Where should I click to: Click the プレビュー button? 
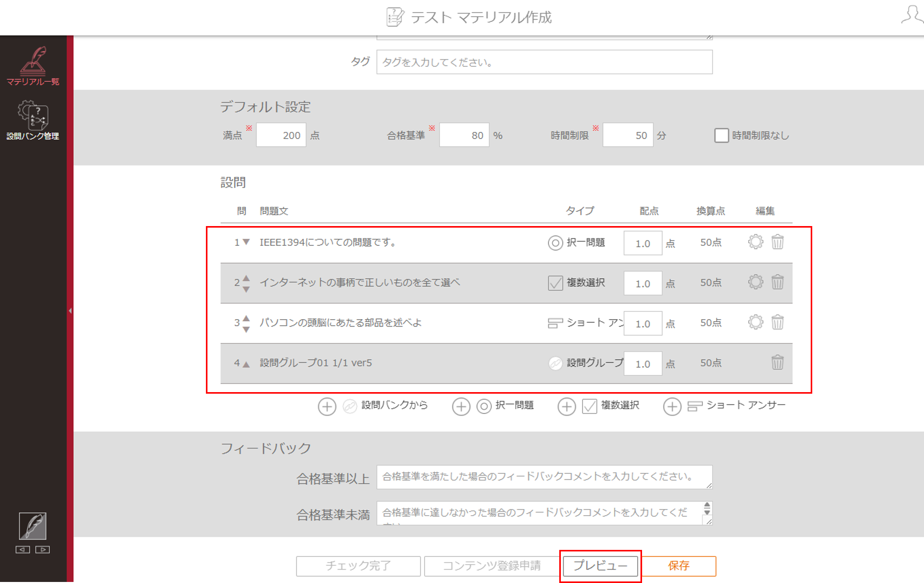click(601, 566)
